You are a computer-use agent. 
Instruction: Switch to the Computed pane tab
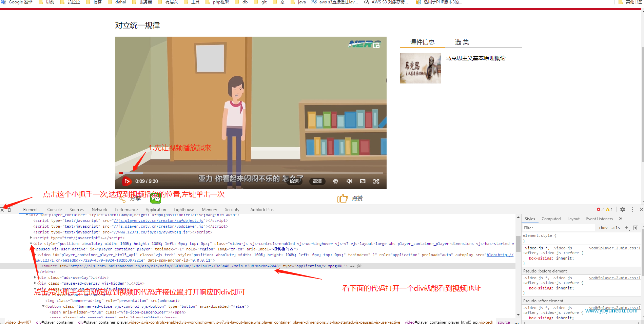(x=551, y=219)
